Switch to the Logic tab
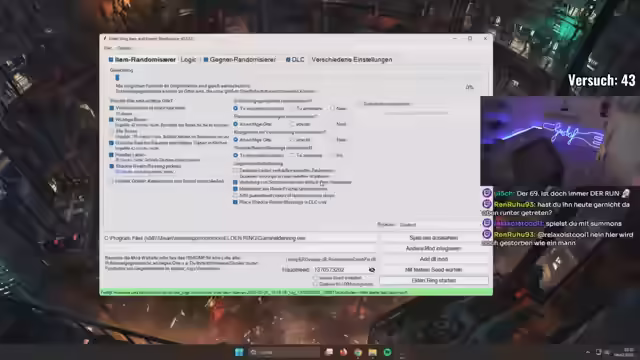Viewport: 640px width, 360px height. 188,60
